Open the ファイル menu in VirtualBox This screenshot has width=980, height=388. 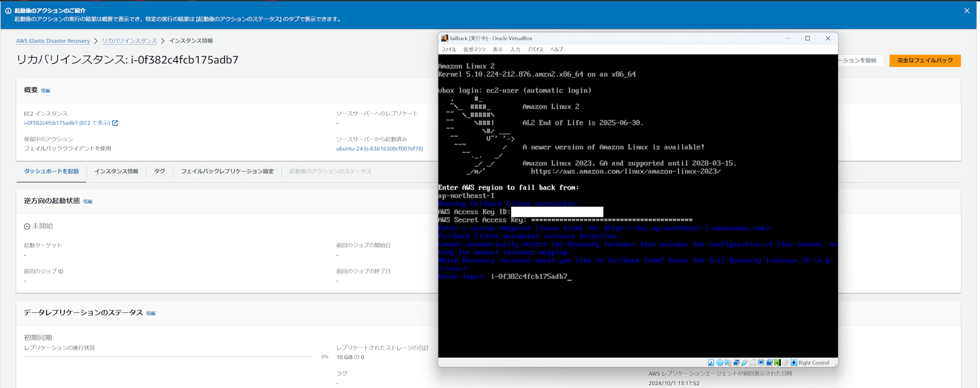tap(449, 50)
